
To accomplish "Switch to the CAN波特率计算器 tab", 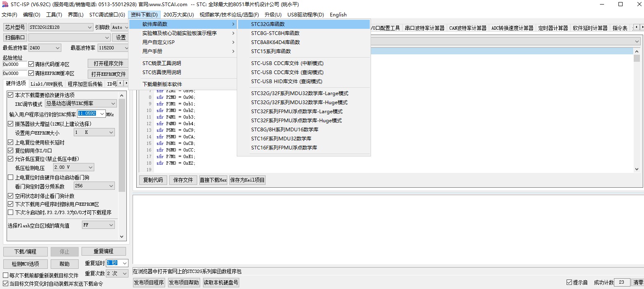I will pos(468,28).
